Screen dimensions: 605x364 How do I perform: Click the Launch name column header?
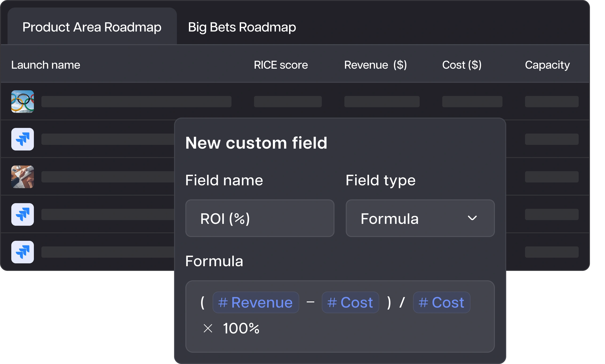(46, 65)
